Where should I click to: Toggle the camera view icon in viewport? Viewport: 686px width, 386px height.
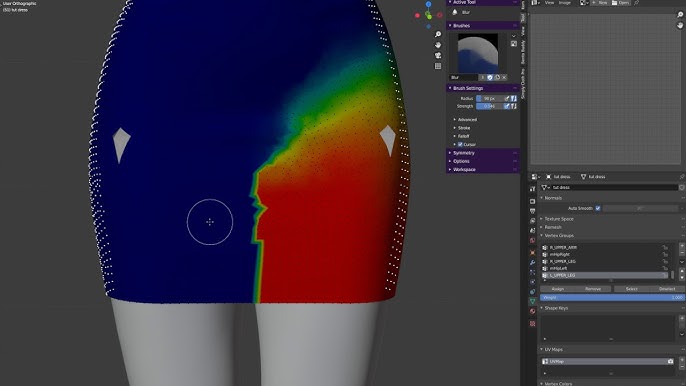[x=438, y=55]
